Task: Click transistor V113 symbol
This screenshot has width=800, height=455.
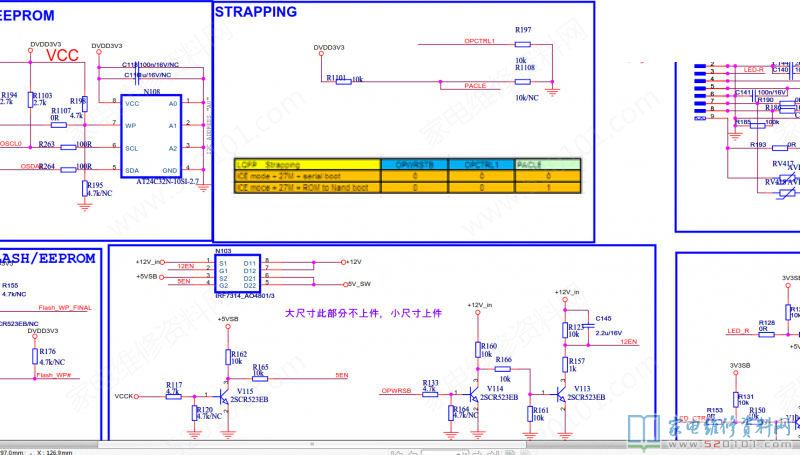Action: (x=562, y=381)
